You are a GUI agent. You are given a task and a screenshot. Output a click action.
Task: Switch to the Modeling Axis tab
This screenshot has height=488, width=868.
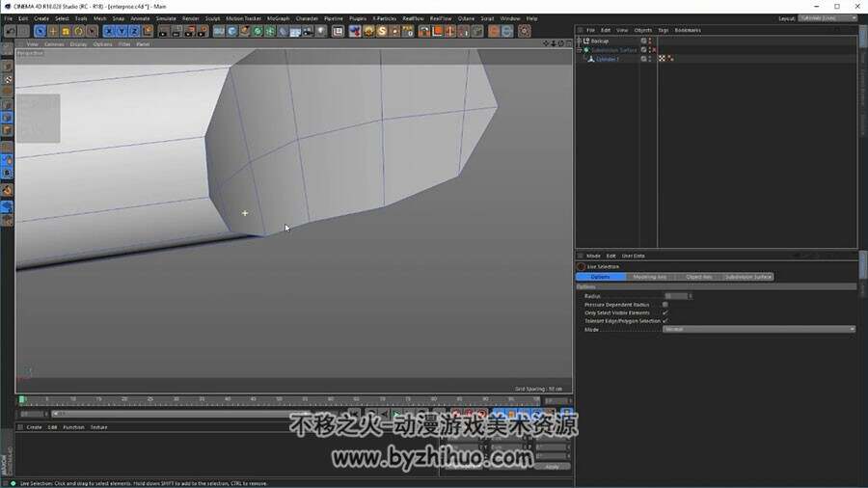650,277
